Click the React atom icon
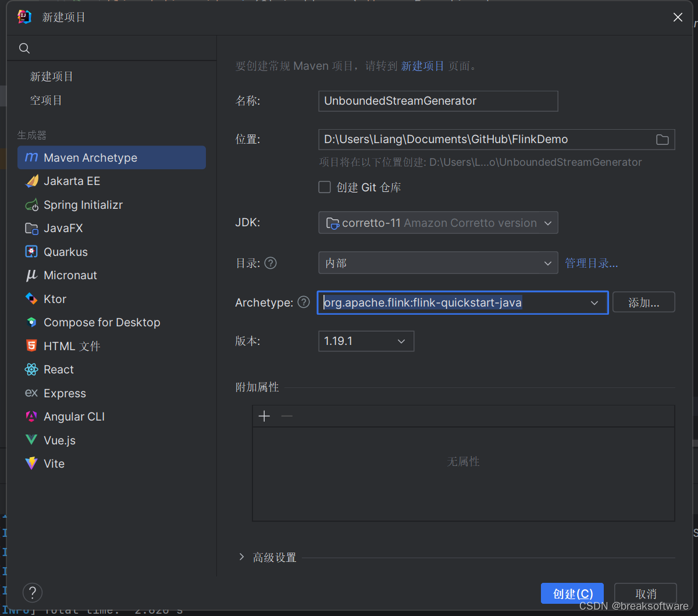 [x=31, y=369]
